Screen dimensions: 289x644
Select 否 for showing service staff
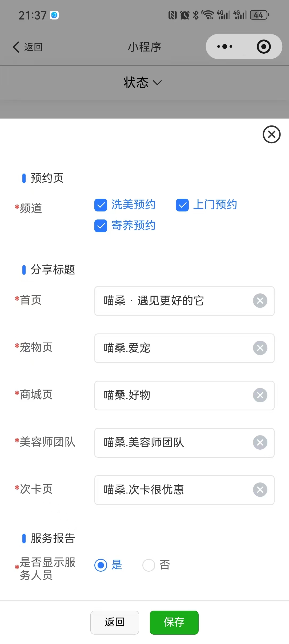(x=149, y=565)
